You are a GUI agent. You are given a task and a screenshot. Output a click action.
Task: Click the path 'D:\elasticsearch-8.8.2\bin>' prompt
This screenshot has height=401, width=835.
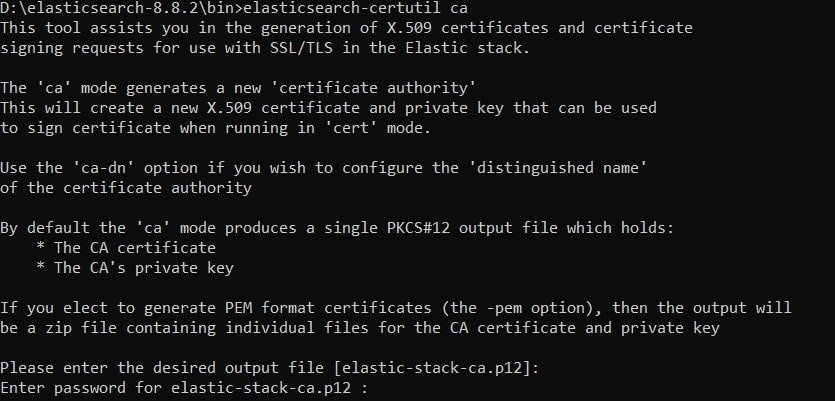pyautogui.click(x=121, y=8)
